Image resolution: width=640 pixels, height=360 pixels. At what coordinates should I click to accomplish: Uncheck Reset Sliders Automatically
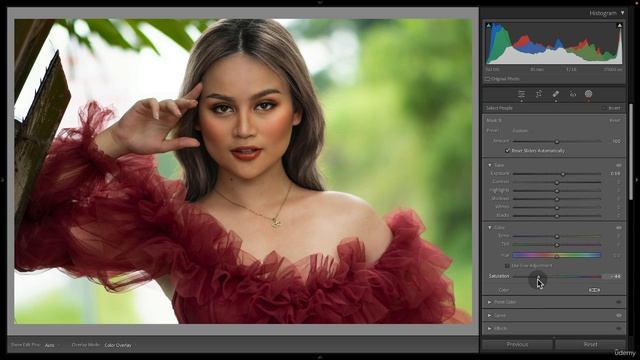click(507, 151)
